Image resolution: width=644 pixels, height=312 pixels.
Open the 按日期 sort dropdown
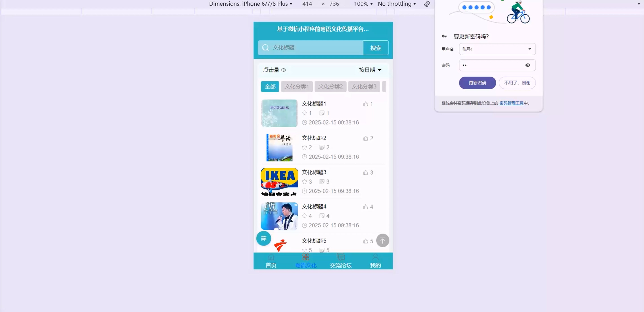pos(370,70)
